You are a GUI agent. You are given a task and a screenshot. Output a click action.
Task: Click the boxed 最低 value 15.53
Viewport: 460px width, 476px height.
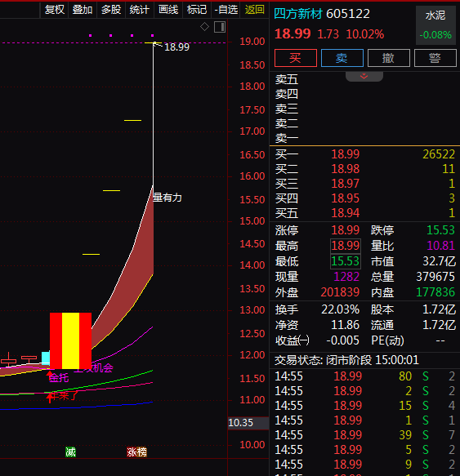(x=346, y=261)
